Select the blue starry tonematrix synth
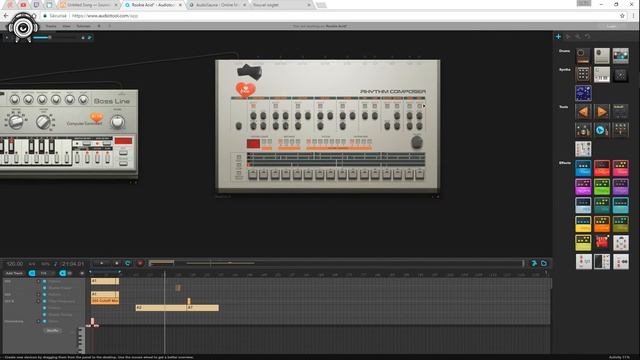The height and width of the screenshot is (360, 640). point(583,93)
